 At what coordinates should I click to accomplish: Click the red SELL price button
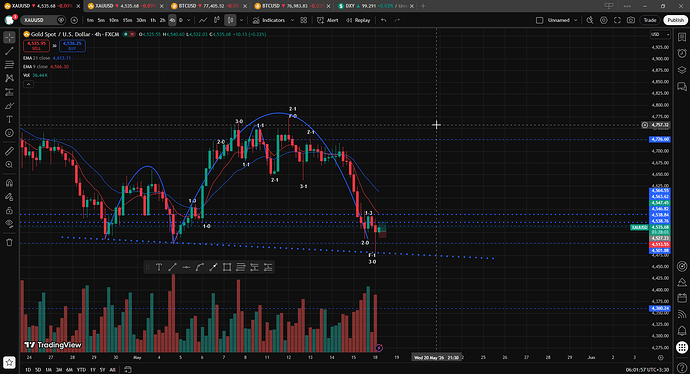(x=37, y=46)
